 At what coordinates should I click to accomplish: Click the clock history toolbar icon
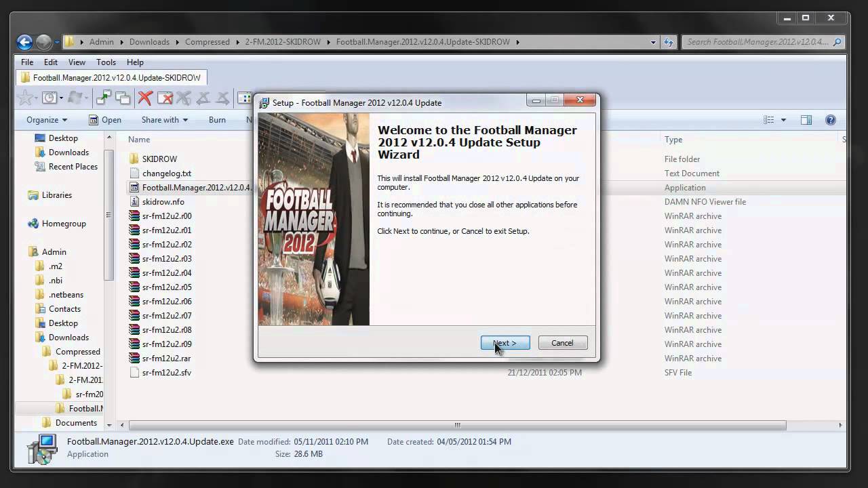(50, 98)
